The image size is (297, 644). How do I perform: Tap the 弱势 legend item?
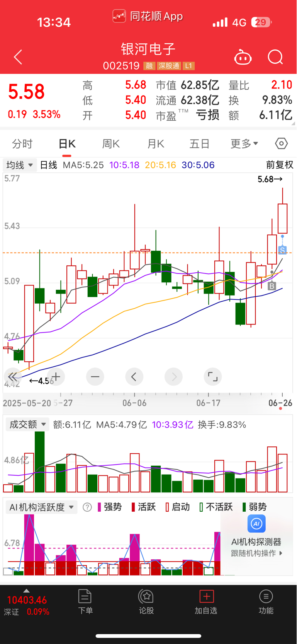[x=255, y=507]
